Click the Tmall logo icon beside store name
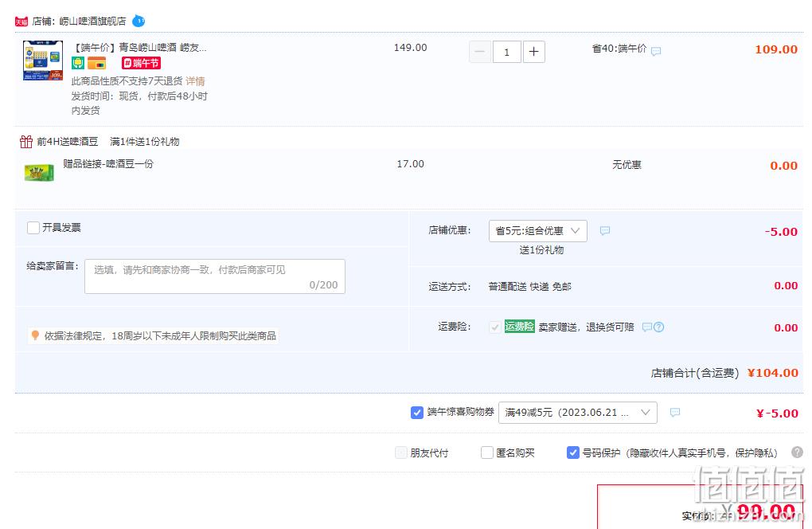Viewport: 812px width, 529px height. 21,22
